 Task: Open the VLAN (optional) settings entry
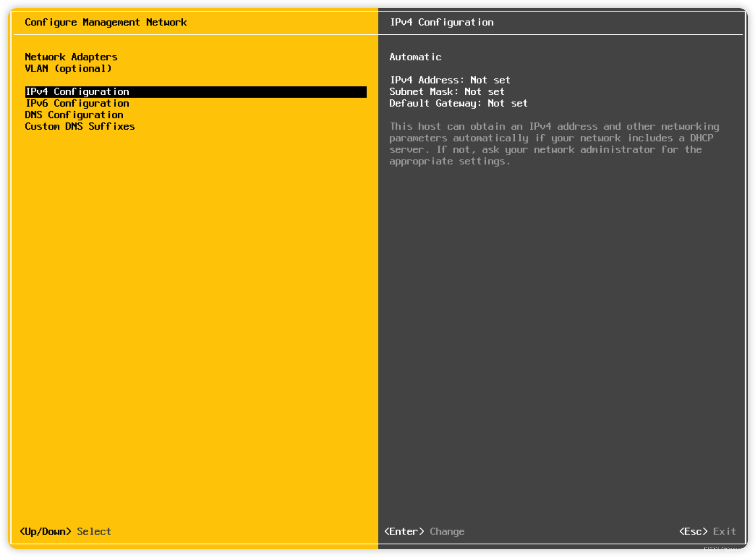pos(68,68)
